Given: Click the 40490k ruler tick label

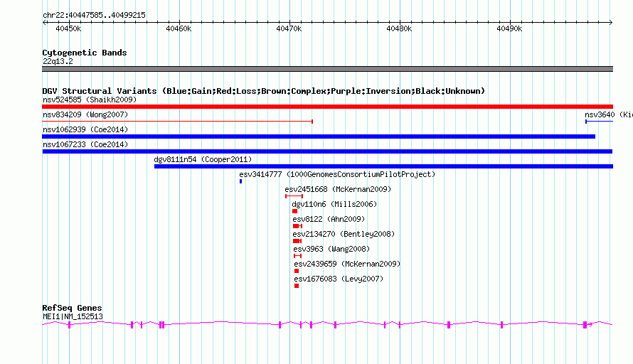Looking at the screenshot, I should tap(509, 28).
